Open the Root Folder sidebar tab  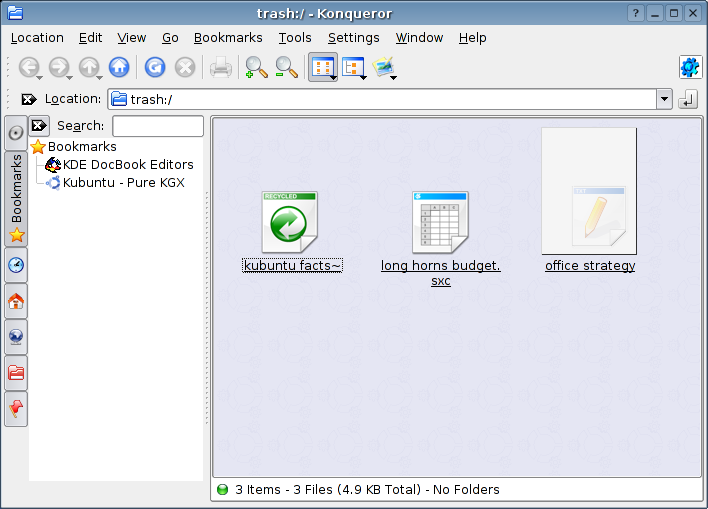16,373
